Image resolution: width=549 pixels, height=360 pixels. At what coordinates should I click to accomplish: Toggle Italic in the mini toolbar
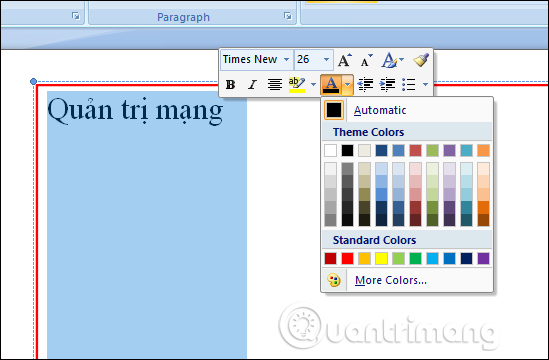[x=252, y=84]
